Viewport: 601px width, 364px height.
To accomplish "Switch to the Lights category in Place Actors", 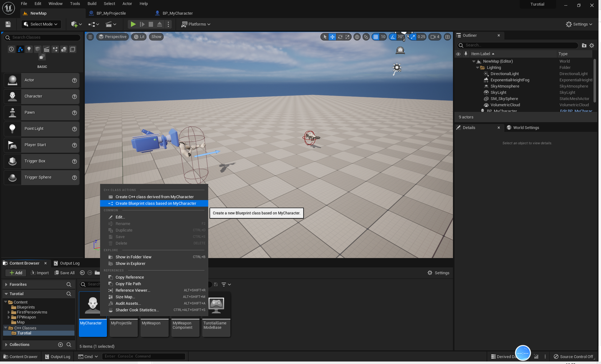I will coord(29,49).
